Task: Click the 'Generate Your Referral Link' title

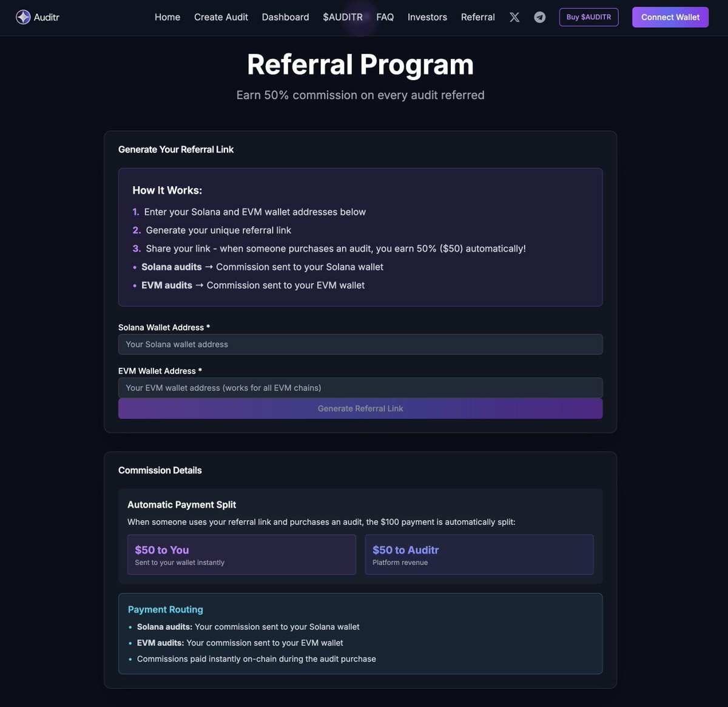Action: pyautogui.click(x=176, y=149)
